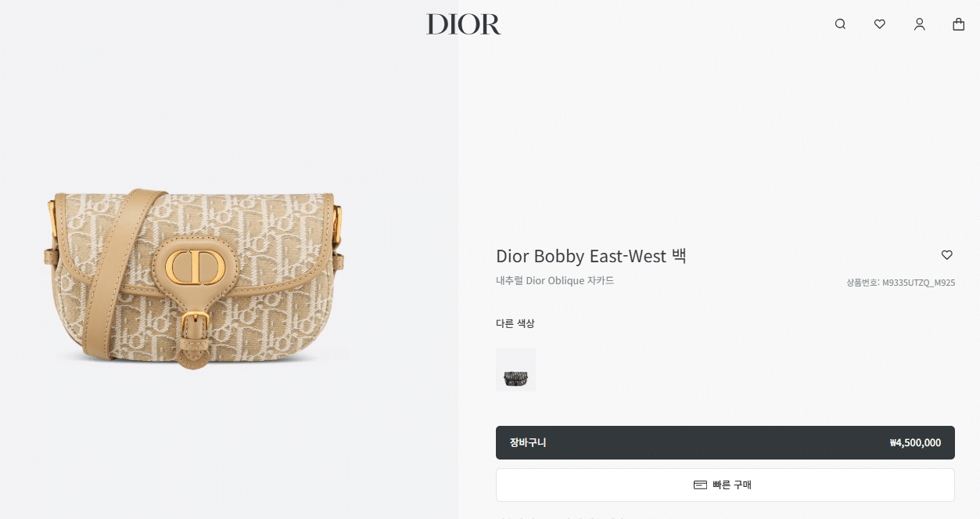The width and height of the screenshot is (980, 519).
Task: Click the 상품번호 label text
Action: [863, 283]
